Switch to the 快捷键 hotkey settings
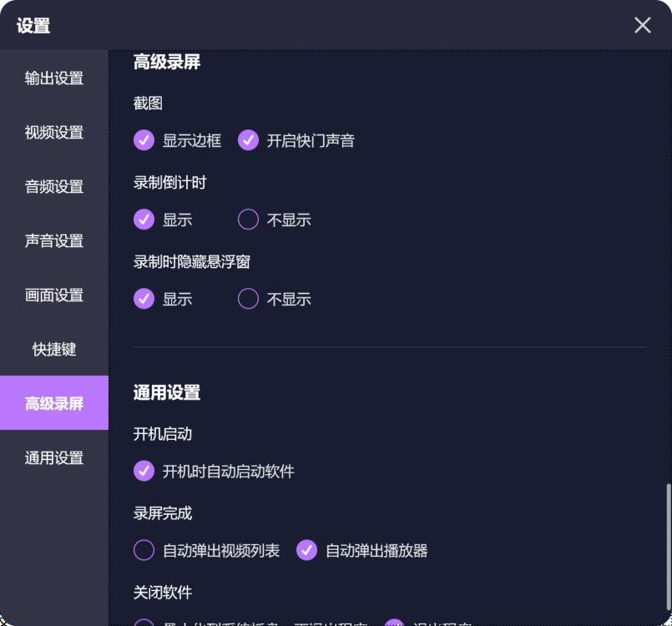The width and height of the screenshot is (672, 626). (53, 349)
